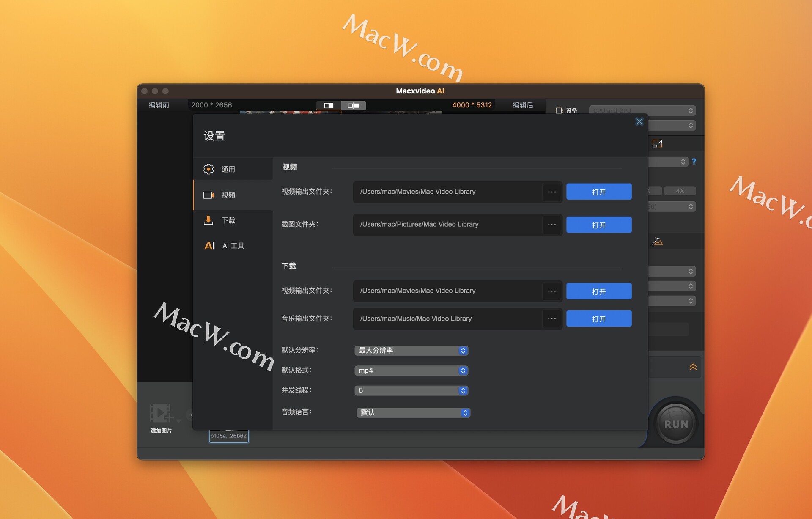Click the gear icon for 通用 settings

208,169
